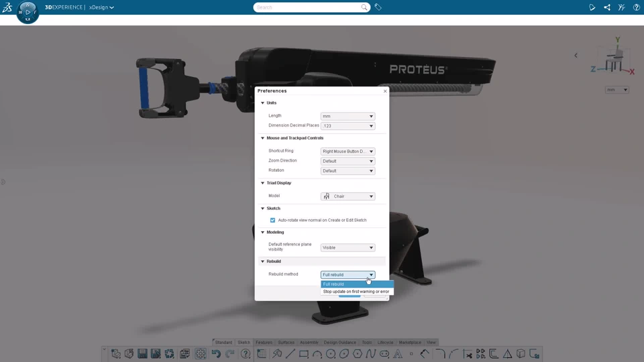Viewport: 644px width, 362px height.
Task: Collapse the right side panel arrow
Action: tap(576, 56)
